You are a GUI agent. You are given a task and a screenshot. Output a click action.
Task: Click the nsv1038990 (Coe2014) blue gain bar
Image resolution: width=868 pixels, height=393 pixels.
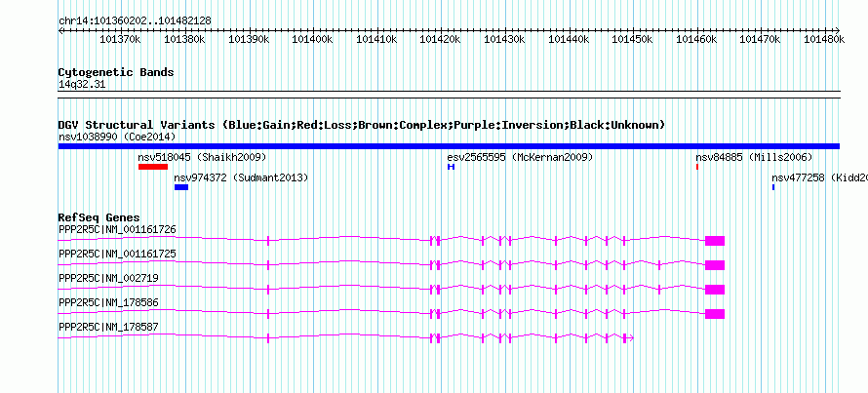(449, 146)
